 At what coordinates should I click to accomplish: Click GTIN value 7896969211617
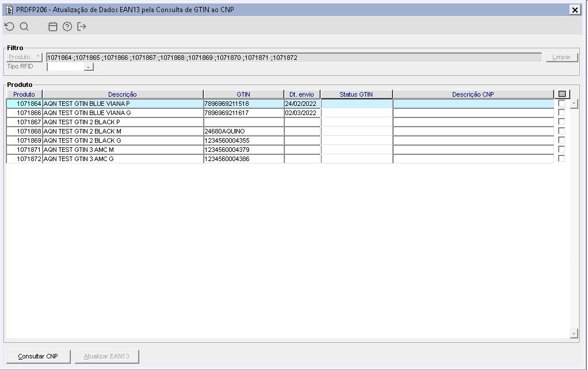(x=243, y=113)
